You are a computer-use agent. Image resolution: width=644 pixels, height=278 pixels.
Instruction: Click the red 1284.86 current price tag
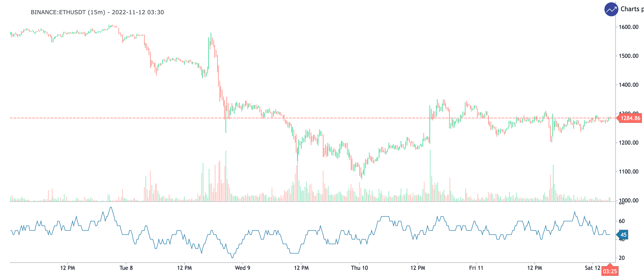(x=630, y=118)
